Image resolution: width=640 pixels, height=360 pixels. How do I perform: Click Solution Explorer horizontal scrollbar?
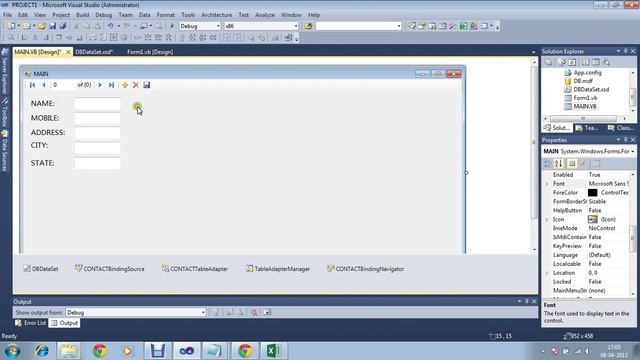click(586, 118)
